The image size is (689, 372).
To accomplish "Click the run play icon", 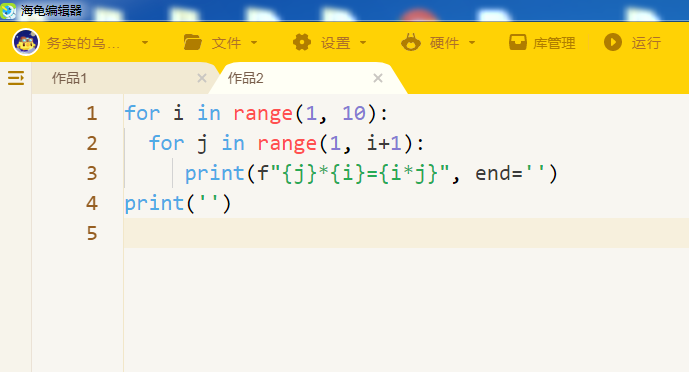I will pyautogui.click(x=613, y=43).
